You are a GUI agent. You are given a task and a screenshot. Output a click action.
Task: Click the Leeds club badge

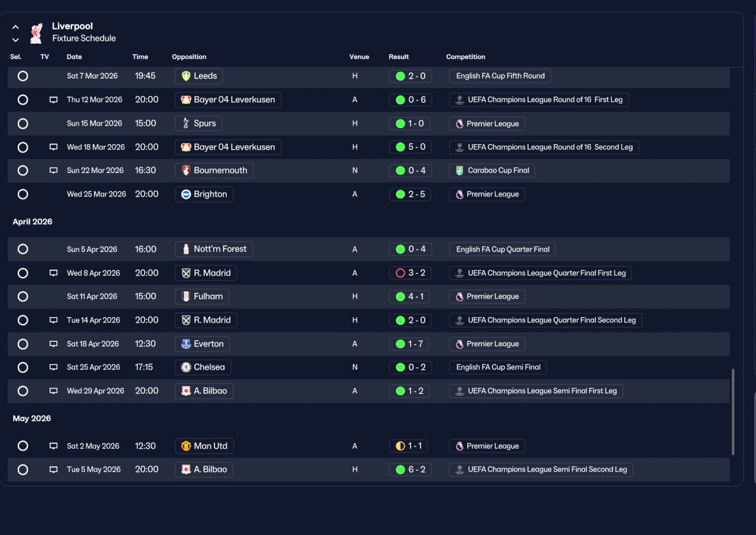point(186,76)
